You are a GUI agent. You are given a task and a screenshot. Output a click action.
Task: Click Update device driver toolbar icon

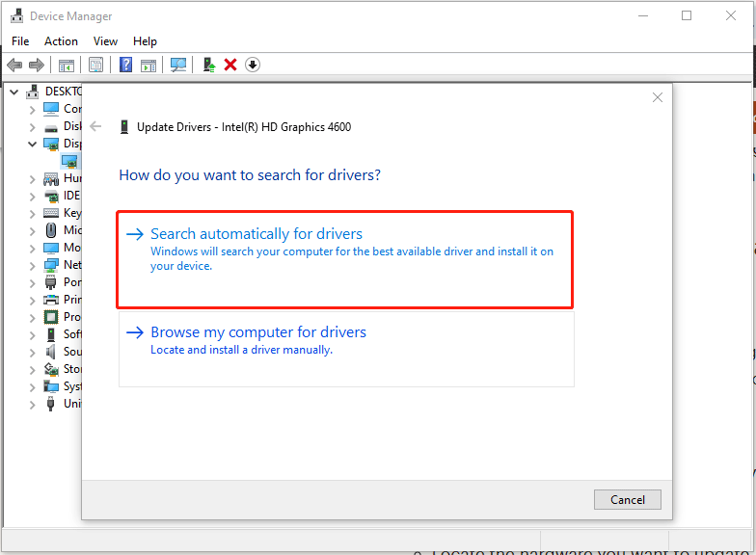208,65
